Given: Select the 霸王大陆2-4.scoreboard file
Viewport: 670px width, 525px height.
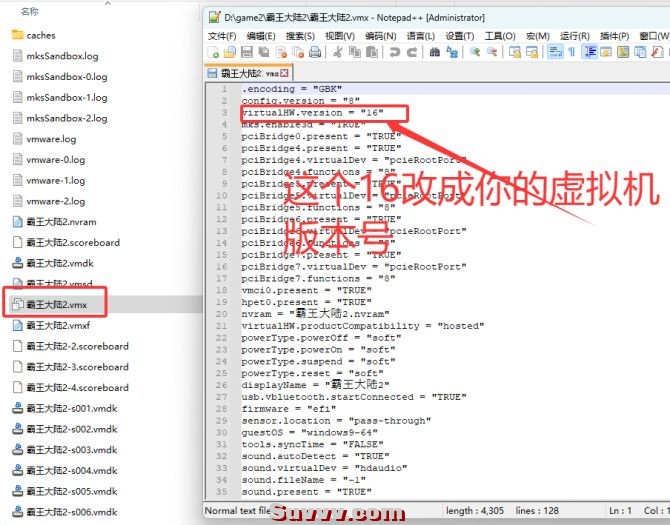Looking at the screenshot, I should [71, 387].
